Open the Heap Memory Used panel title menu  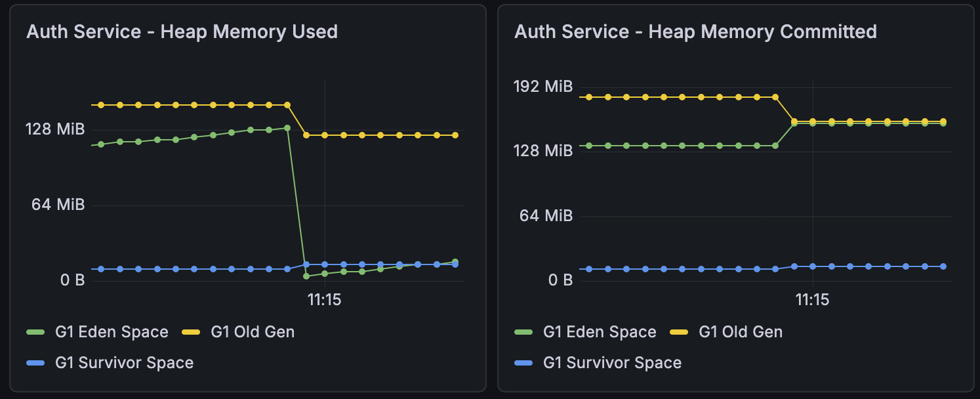pos(182,31)
